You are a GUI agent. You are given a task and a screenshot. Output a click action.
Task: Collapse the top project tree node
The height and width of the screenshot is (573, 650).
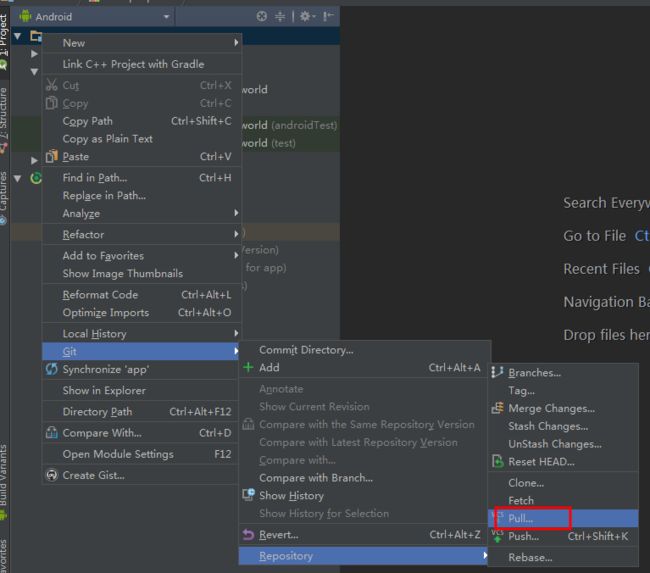[x=17, y=36]
